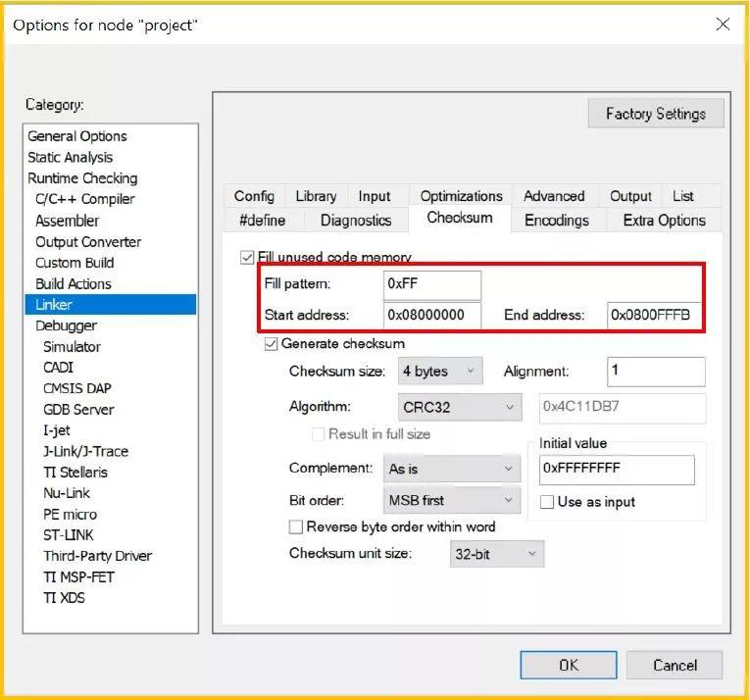750x700 pixels.
Task: Go to the Diagnostics tab
Action: [x=356, y=220]
